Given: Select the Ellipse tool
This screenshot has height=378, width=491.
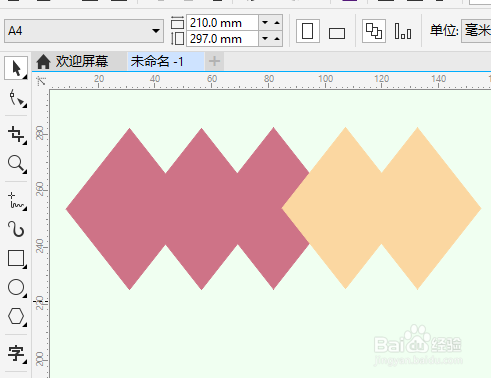Looking at the screenshot, I should (x=16, y=287).
